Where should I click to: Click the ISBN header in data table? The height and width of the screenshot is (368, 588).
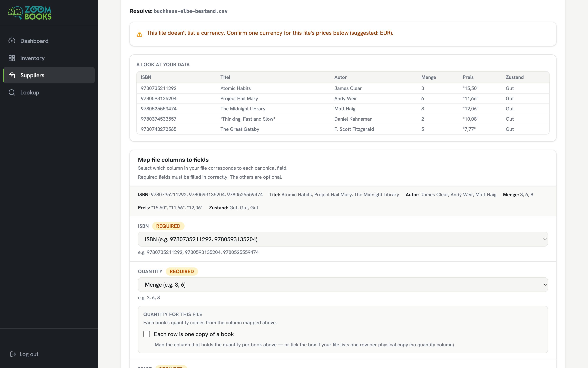[x=146, y=77]
